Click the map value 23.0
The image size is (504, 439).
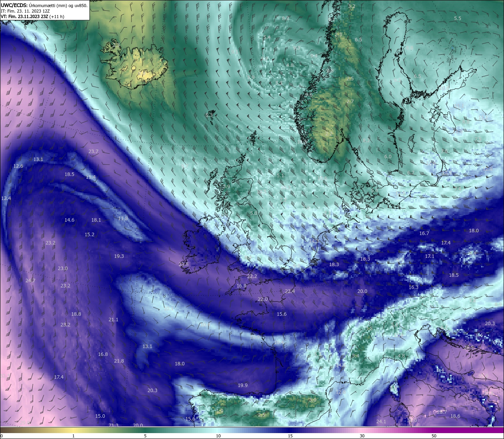click(63, 269)
